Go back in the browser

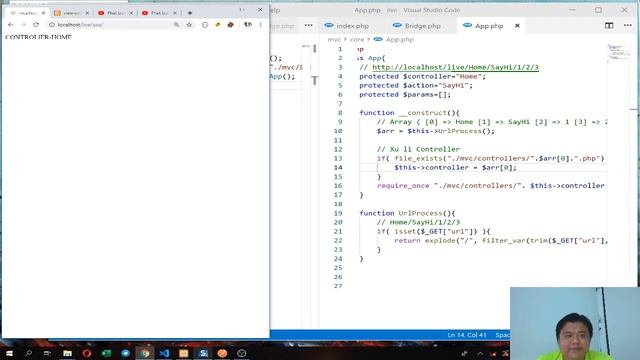[x=11, y=25]
